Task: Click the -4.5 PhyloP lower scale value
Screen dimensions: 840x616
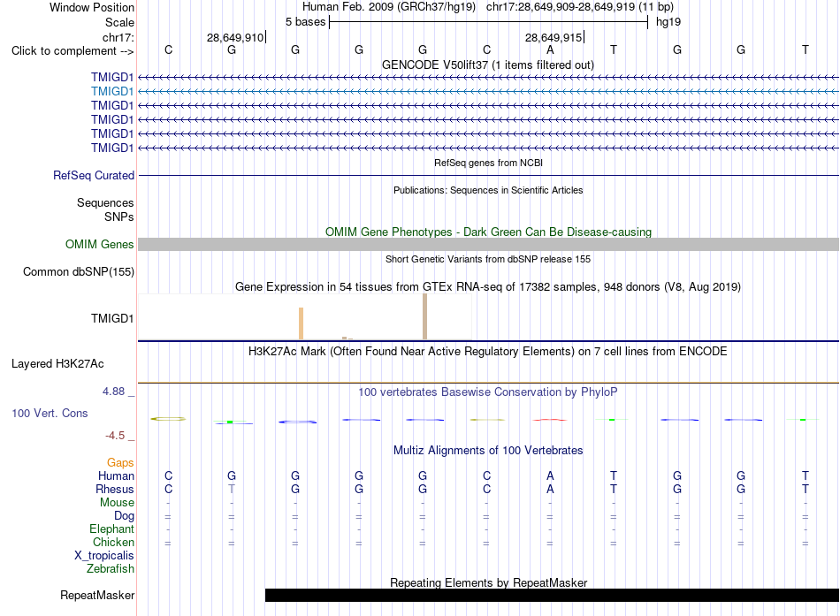Action: [x=115, y=436]
